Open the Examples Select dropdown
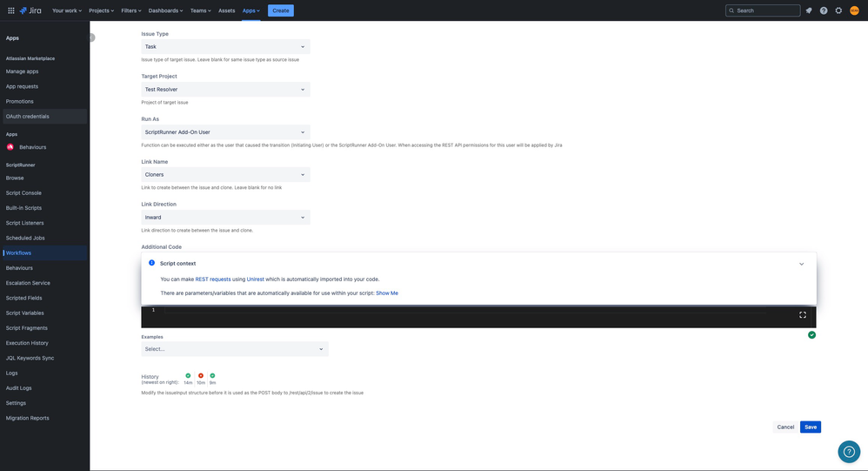 235,349
